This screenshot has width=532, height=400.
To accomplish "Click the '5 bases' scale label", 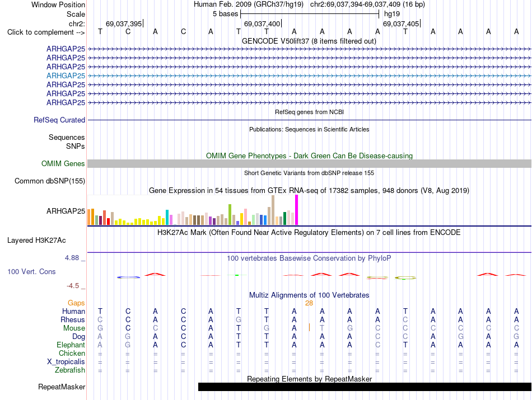I will click(x=225, y=14).
